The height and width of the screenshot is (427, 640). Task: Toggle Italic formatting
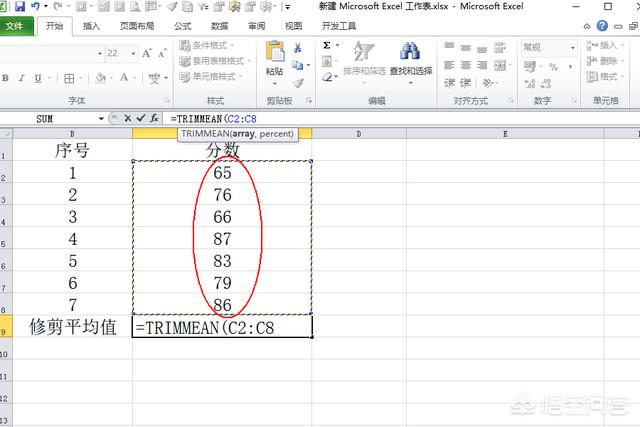click(22, 78)
